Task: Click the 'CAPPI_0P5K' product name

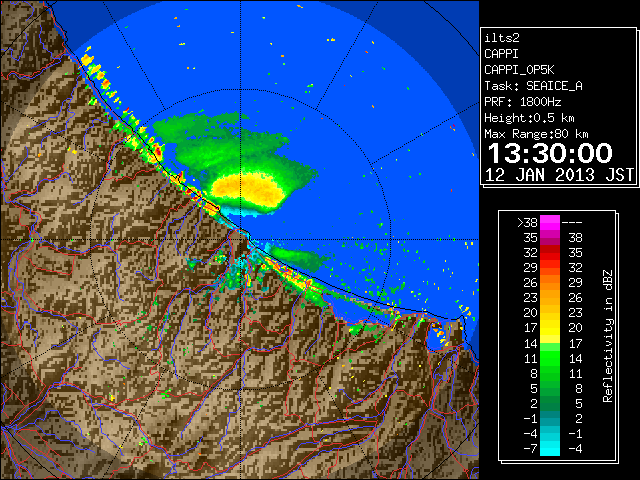Action: point(519,70)
